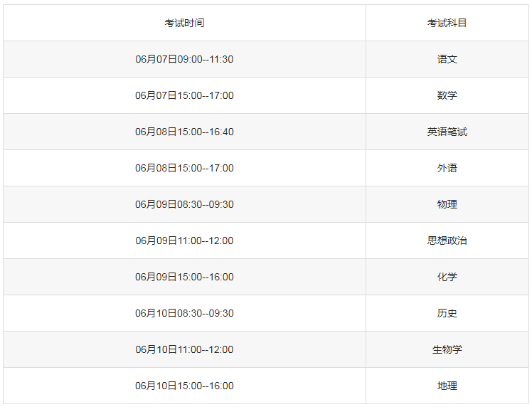Screen dimensions: 532x407
Task: Click the 06月09日08:30--09:30 time cell
Action: (184, 204)
